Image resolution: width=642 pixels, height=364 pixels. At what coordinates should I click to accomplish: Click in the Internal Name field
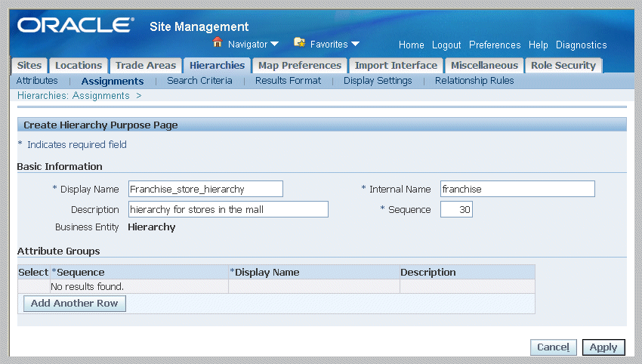pyautogui.click(x=517, y=189)
